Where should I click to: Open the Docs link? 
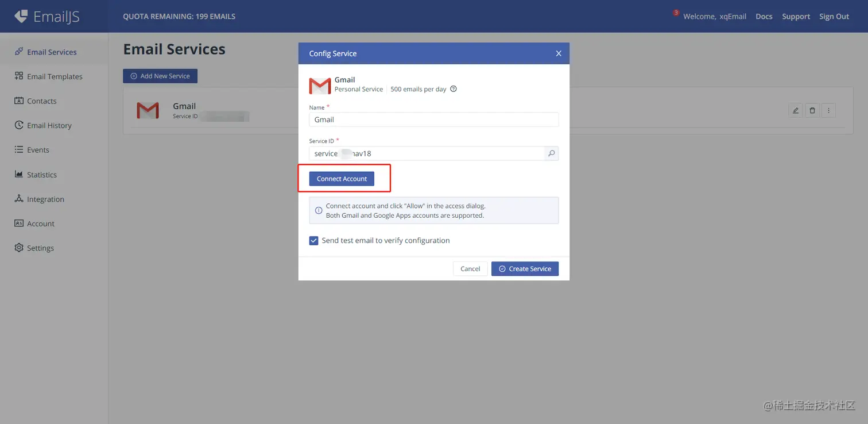click(x=764, y=17)
